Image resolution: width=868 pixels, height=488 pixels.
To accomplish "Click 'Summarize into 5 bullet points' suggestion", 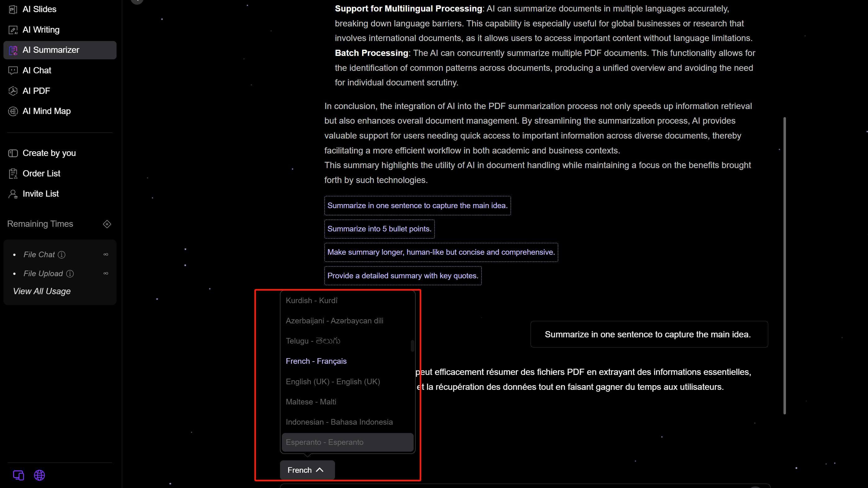I will tap(379, 229).
